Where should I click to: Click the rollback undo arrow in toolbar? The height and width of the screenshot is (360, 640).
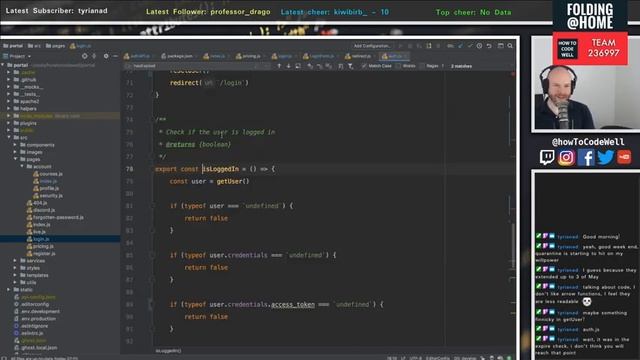[x=489, y=46]
